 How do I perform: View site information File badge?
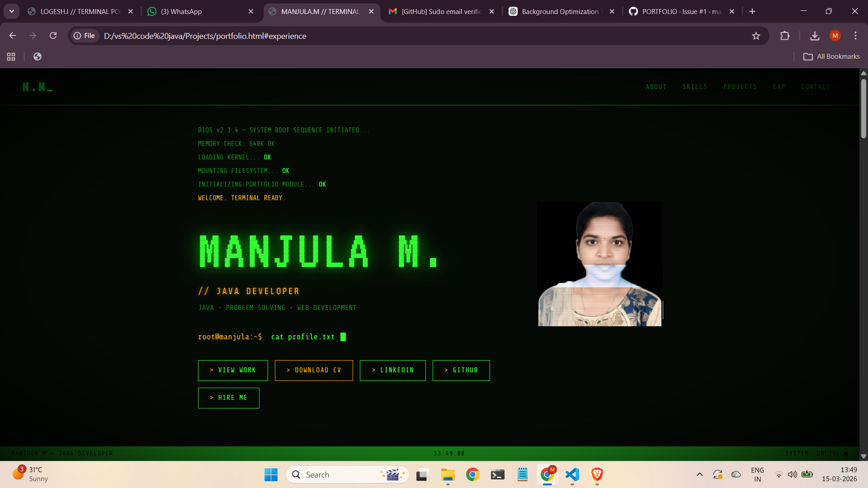[85, 36]
